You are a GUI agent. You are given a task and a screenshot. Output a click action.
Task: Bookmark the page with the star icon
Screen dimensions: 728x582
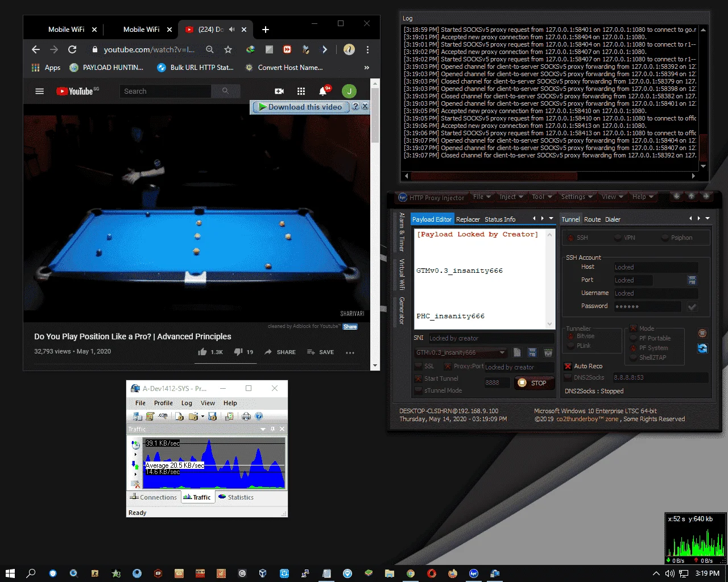(x=228, y=49)
